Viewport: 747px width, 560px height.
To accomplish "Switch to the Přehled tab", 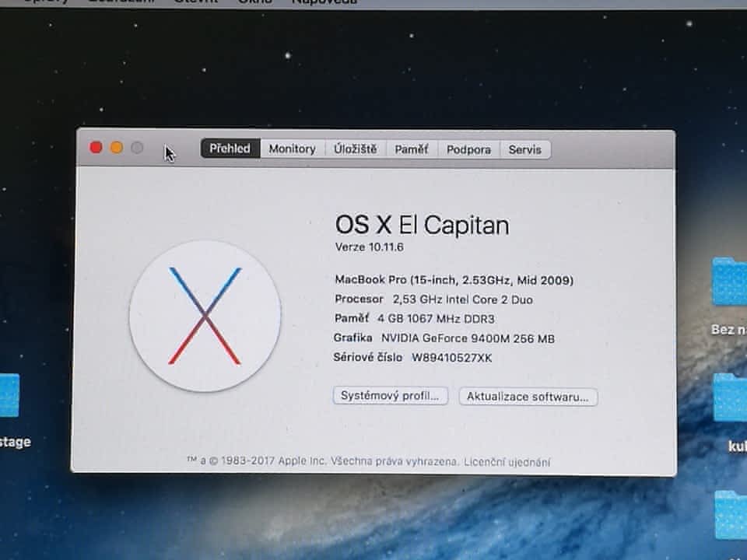I will pyautogui.click(x=230, y=149).
